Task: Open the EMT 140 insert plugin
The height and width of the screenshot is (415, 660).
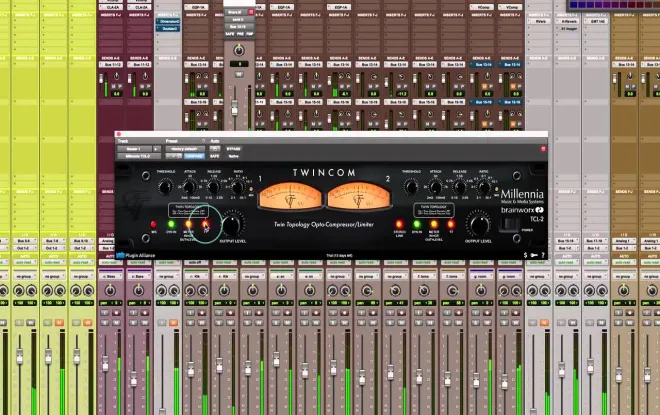Action: [x=596, y=21]
